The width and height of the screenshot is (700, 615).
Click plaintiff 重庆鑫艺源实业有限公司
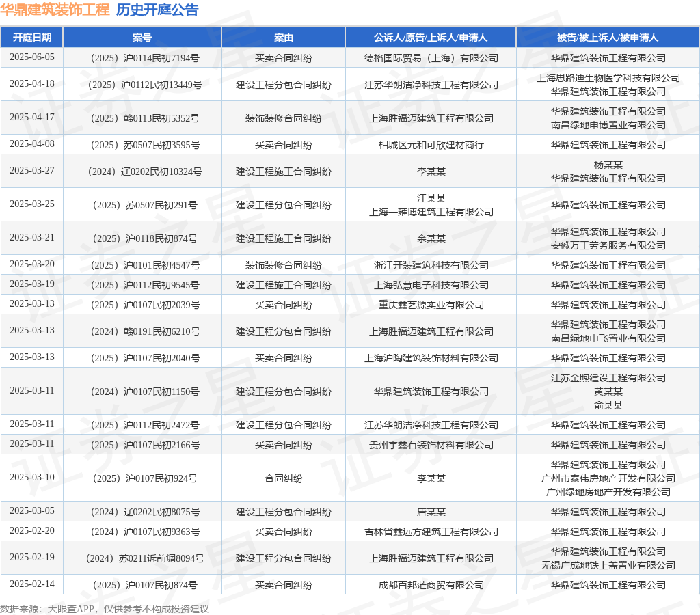431,305
